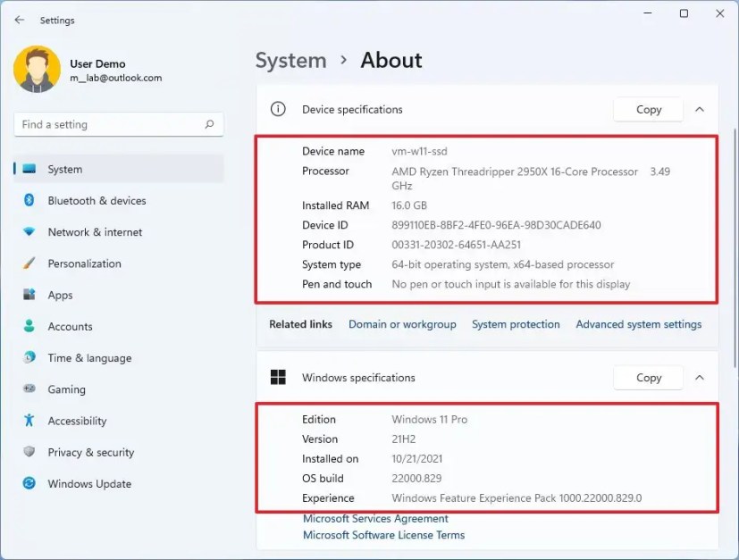Click the Gaming controller icon
The height and width of the screenshot is (560, 739).
[29, 389]
